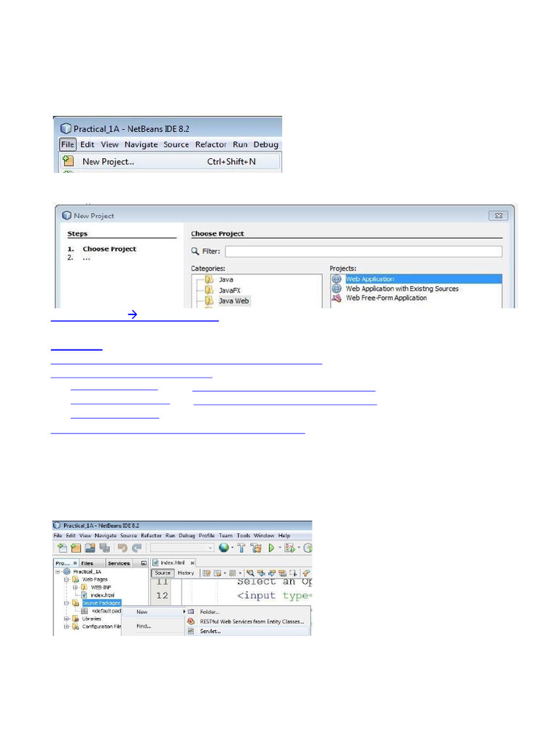Open the Help menu

284,535
